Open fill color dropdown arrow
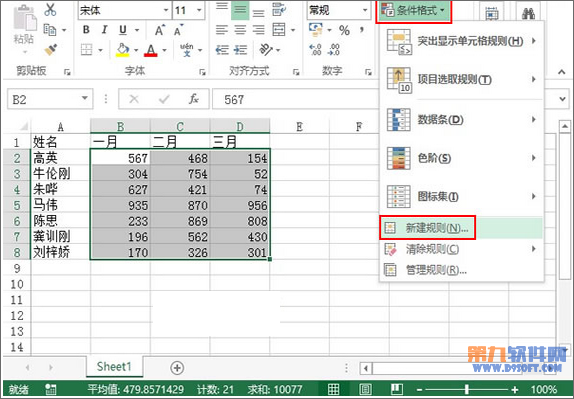Viewport: 574px width, 399px height. (x=136, y=50)
